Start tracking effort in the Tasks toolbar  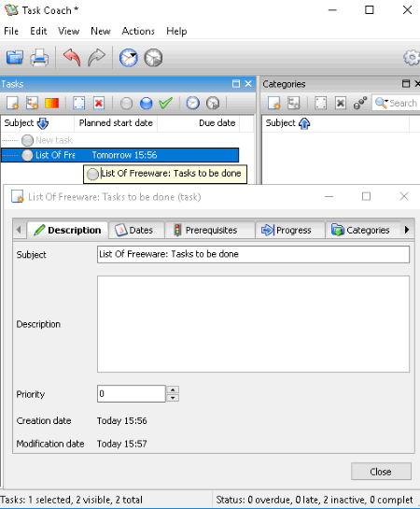pyautogui.click(x=192, y=104)
